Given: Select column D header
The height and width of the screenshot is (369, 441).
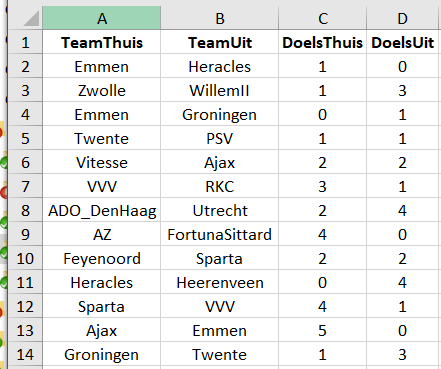Looking at the screenshot, I should [402, 18].
